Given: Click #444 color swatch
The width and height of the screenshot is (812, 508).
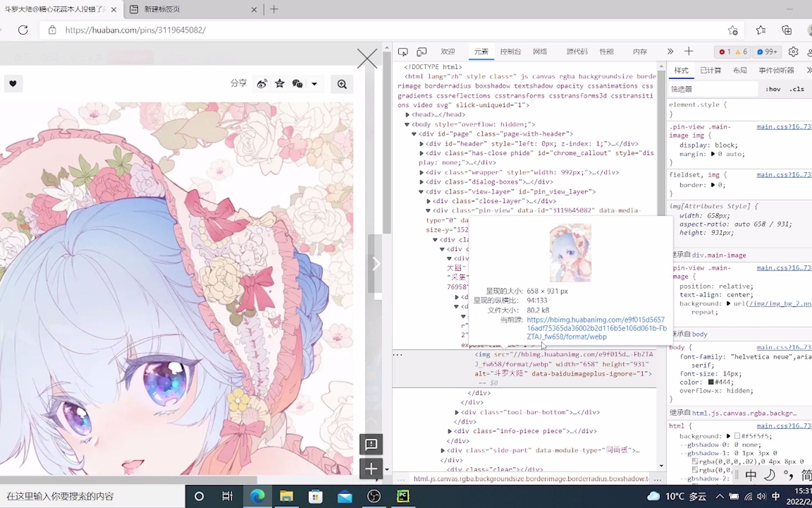Looking at the screenshot, I should [x=711, y=382].
